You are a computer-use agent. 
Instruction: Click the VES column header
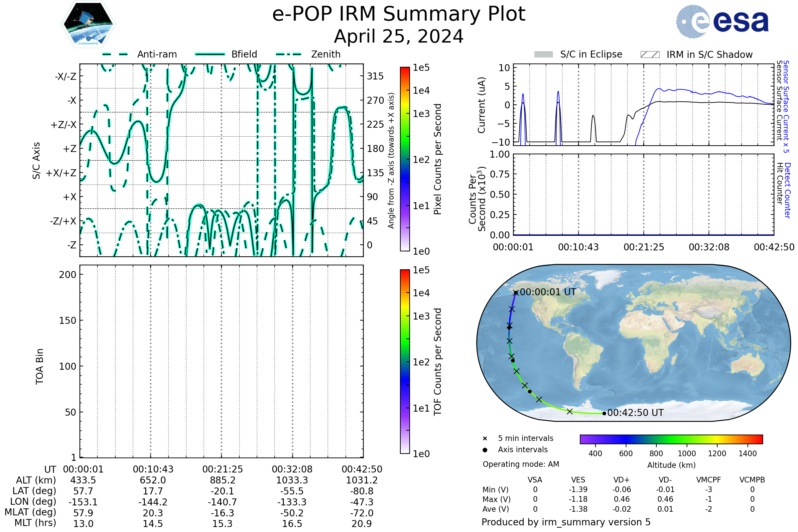point(578,480)
